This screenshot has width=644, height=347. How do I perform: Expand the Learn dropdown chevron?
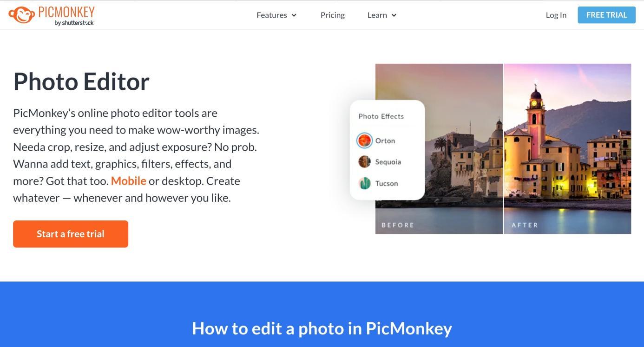[394, 15]
